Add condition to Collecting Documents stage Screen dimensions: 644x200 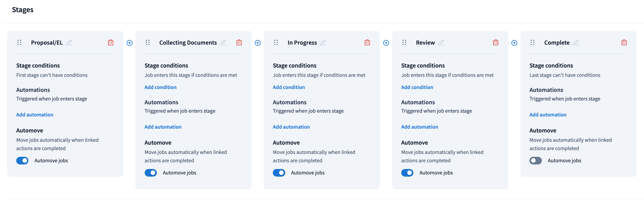[160, 87]
